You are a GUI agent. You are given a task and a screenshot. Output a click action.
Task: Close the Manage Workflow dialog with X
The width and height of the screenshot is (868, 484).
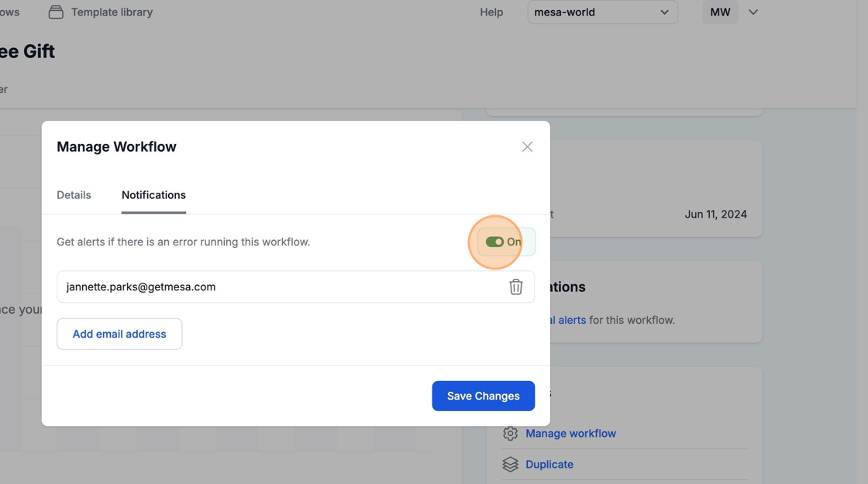[527, 146]
